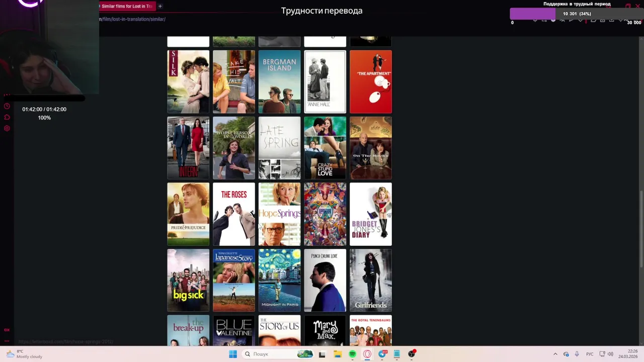Open Spotify from the taskbar

[352, 354]
